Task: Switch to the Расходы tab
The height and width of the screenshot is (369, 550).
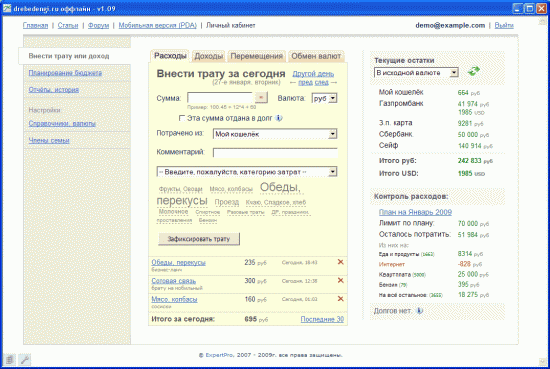Action: click(170, 56)
